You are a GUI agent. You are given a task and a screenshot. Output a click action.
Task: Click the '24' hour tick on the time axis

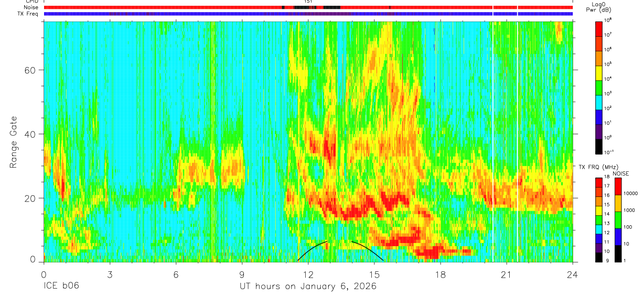(x=572, y=274)
